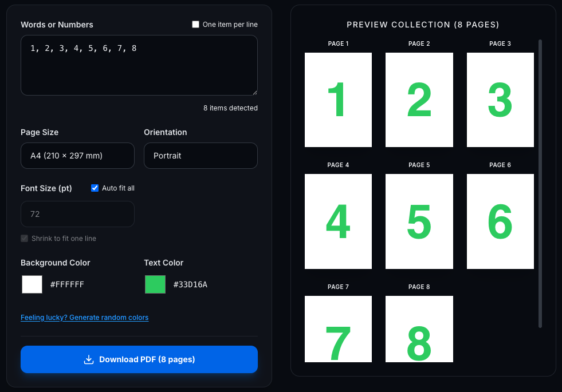Click the Font Size input field
The width and height of the screenshot is (562, 392).
tap(77, 214)
